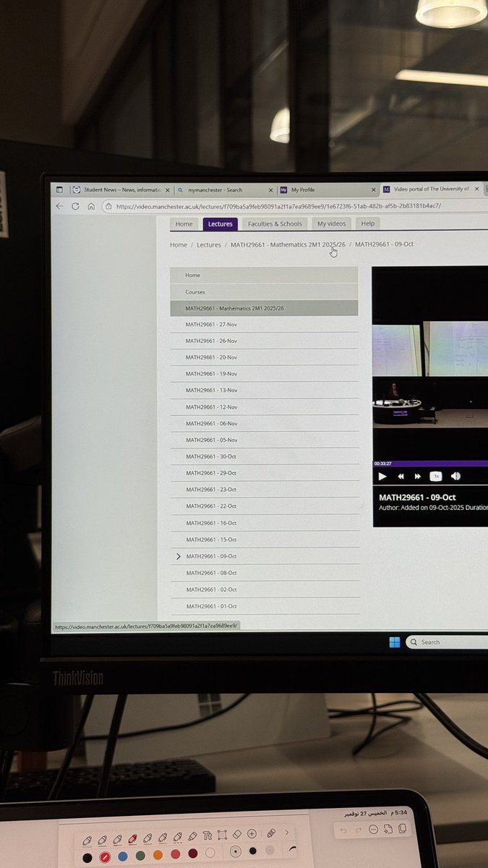Reload the page with the refresh icon
The image size is (488, 868).
pyautogui.click(x=75, y=206)
